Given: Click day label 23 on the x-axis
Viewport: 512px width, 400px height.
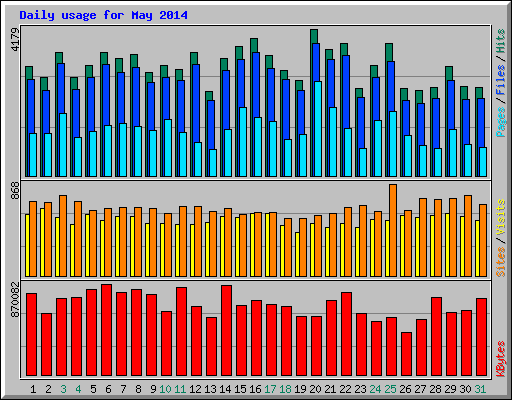Looking at the screenshot, I should (x=360, y=389).
